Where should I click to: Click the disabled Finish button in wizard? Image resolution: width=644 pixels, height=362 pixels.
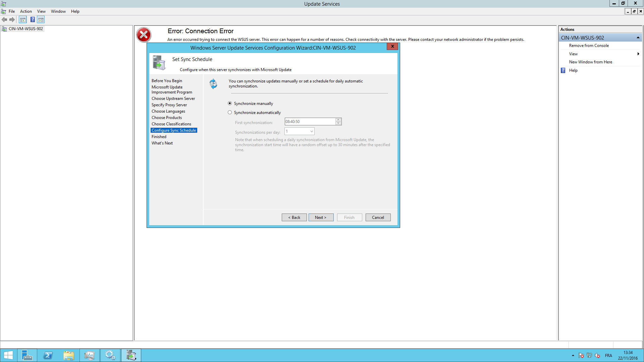(x=350, y=218)
